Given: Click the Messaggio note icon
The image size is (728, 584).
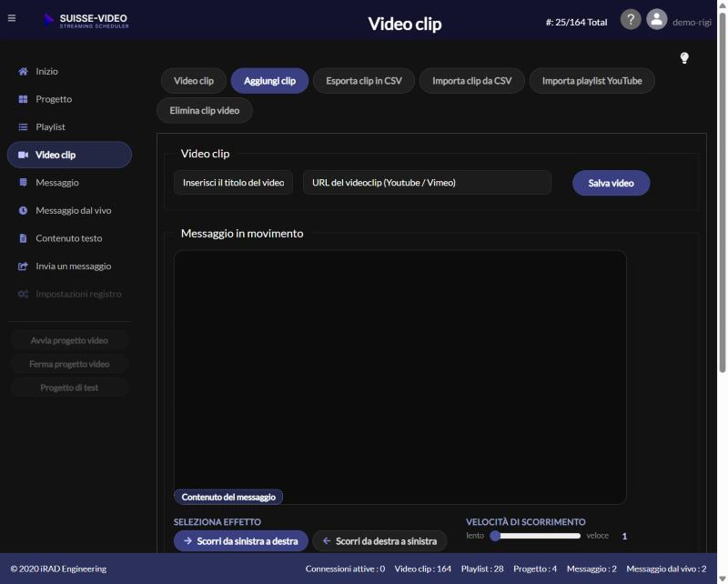Looking at the screenshot, I should pyautogui.click(x=23, y=183).
